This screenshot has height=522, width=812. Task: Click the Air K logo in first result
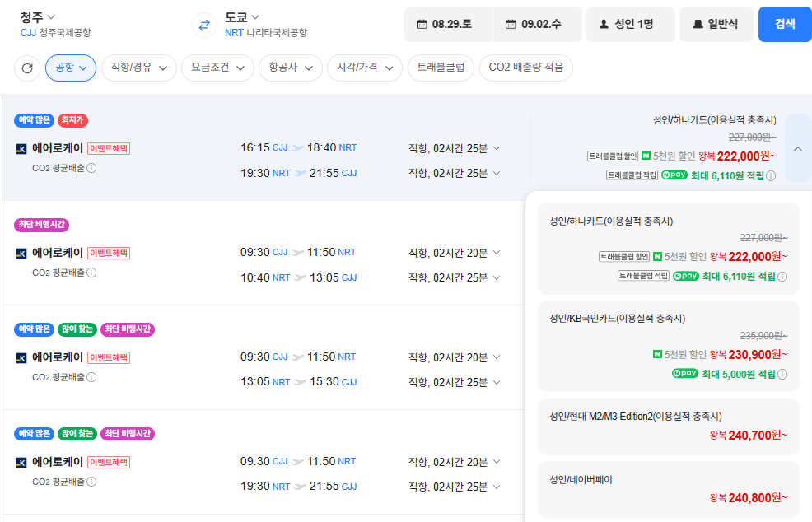[21, 149]
